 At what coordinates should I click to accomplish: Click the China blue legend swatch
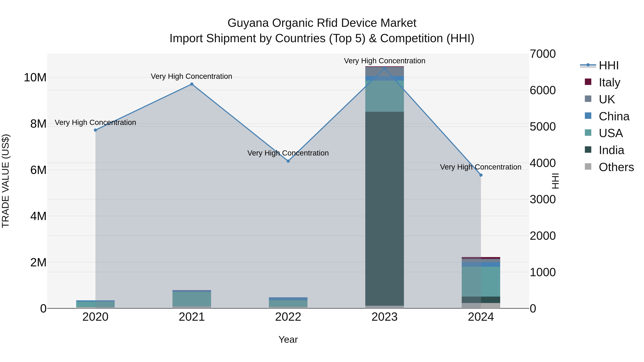(x=588, y=116)
